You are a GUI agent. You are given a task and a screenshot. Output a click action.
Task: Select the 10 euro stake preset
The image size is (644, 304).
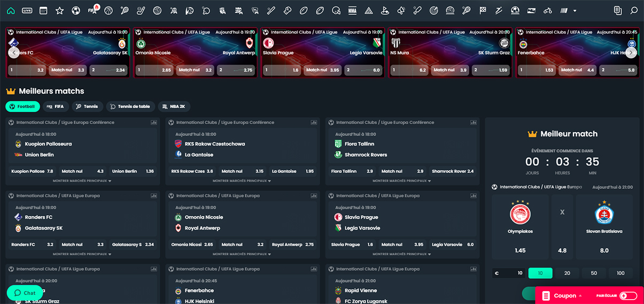tap(540, 273)
